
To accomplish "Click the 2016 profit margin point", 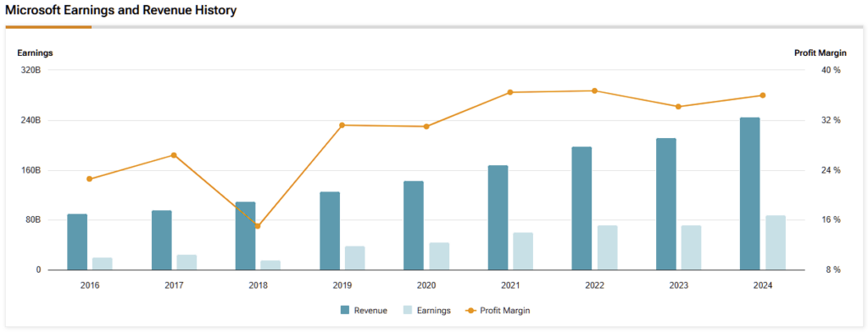I will (90, 179).
